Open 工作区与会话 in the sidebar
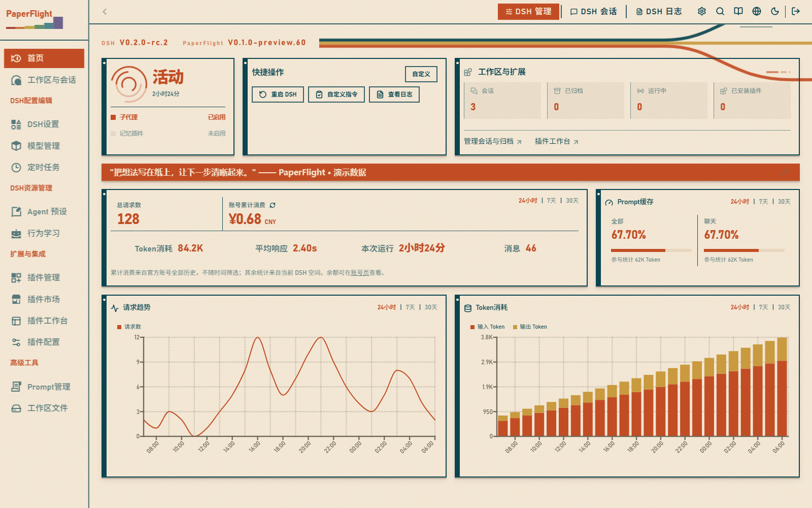This screenshot has width=812, height=508. 44,80
